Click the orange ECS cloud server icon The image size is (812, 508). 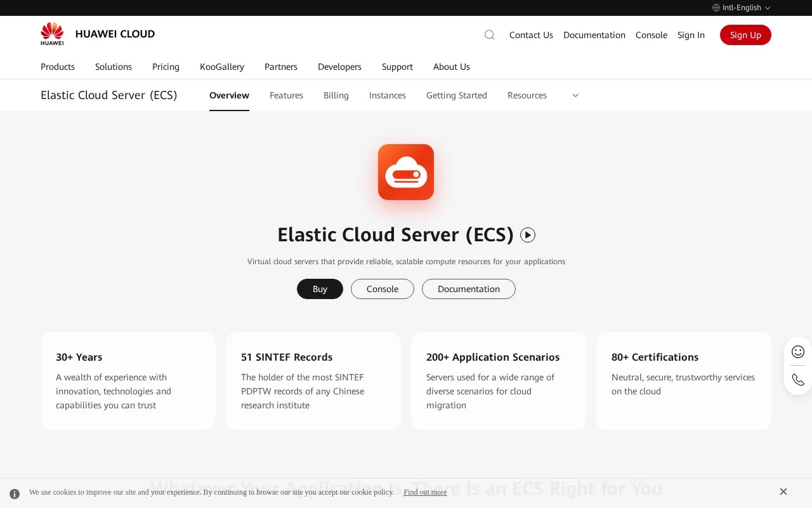[x=406, y=172]
